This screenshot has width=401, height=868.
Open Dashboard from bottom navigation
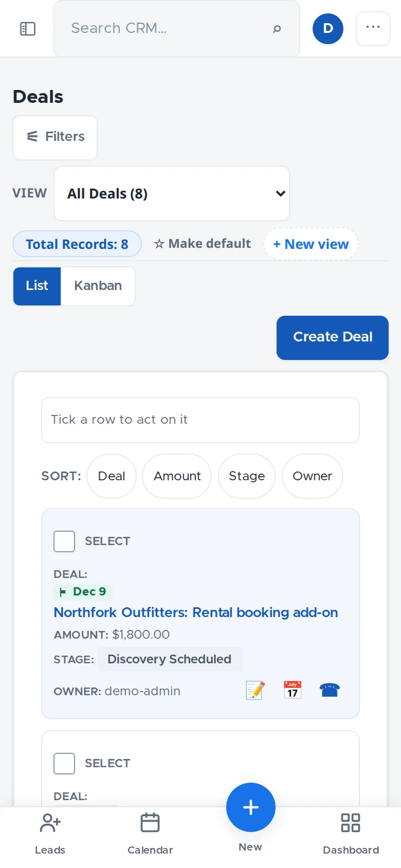pos(351,834)
